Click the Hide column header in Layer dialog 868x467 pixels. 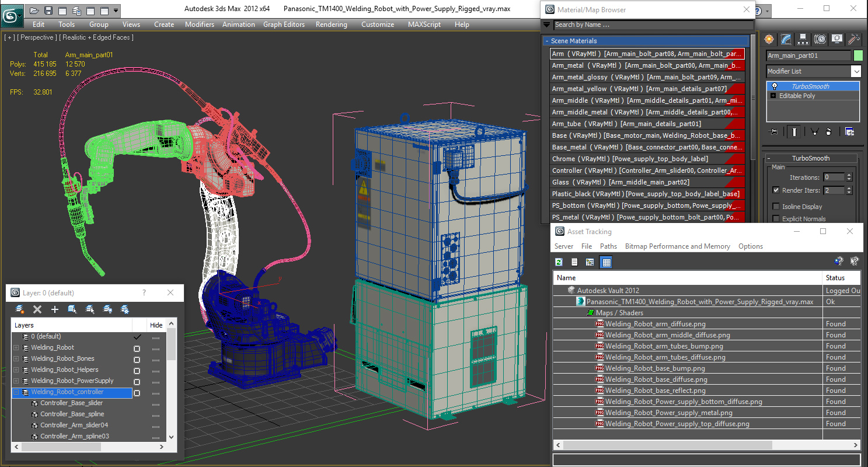pos(156,325)
